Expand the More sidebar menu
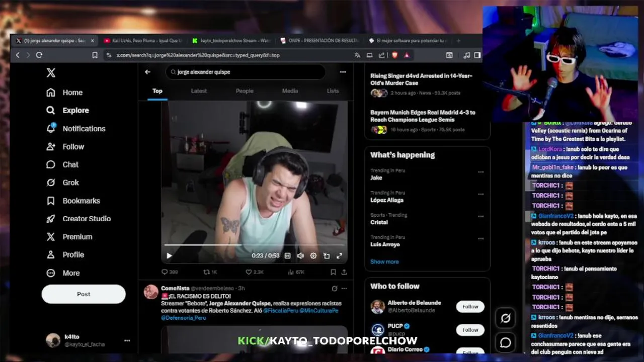The height and width of the screenshot is (362, 644). click(x=63, y=273)
